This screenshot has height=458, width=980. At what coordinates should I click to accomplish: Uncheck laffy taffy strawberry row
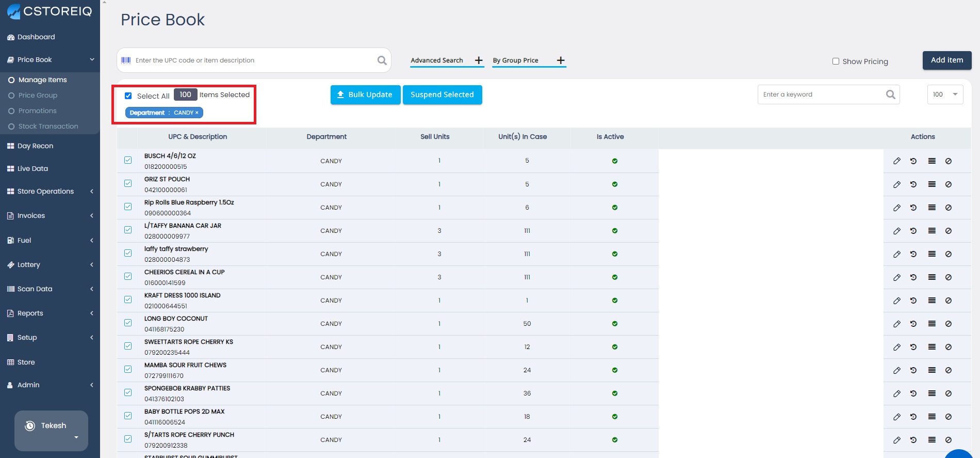coord(128,253)
